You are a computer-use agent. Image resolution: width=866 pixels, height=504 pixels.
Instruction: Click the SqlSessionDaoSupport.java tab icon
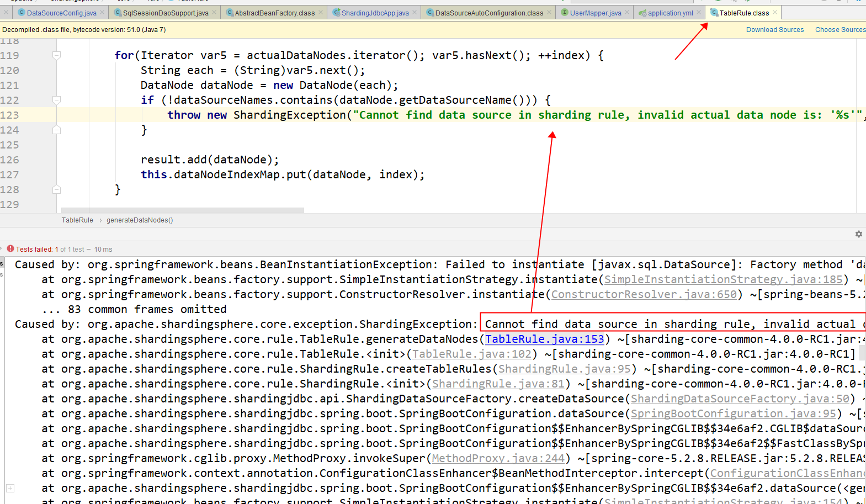pos(118,12)
